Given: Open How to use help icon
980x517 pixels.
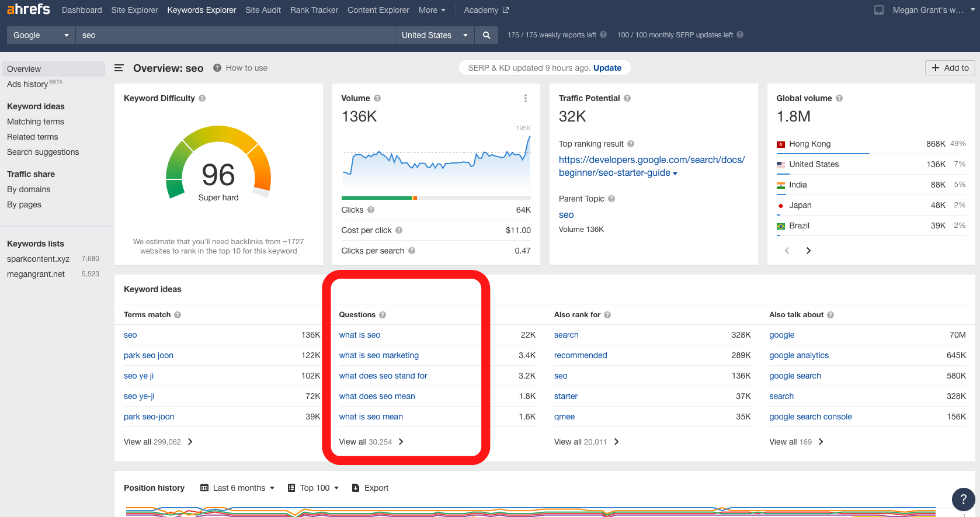Looking at the screenshot, I should (x=217, y=68).
